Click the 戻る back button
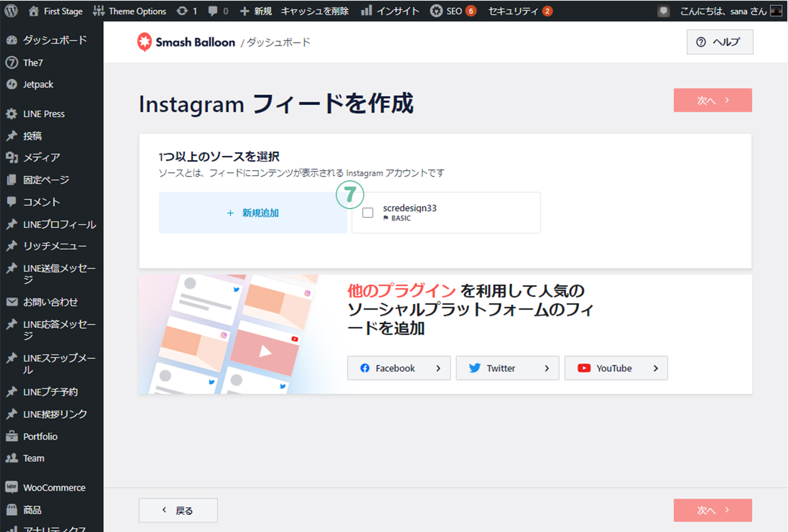Viewport: 788px width, 532px height. pos(178,511)
